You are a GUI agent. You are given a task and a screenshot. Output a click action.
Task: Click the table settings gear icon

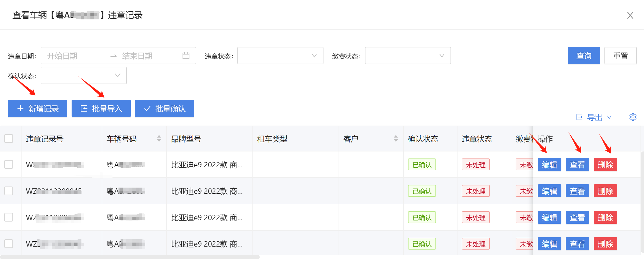click(x=633, y=117)
